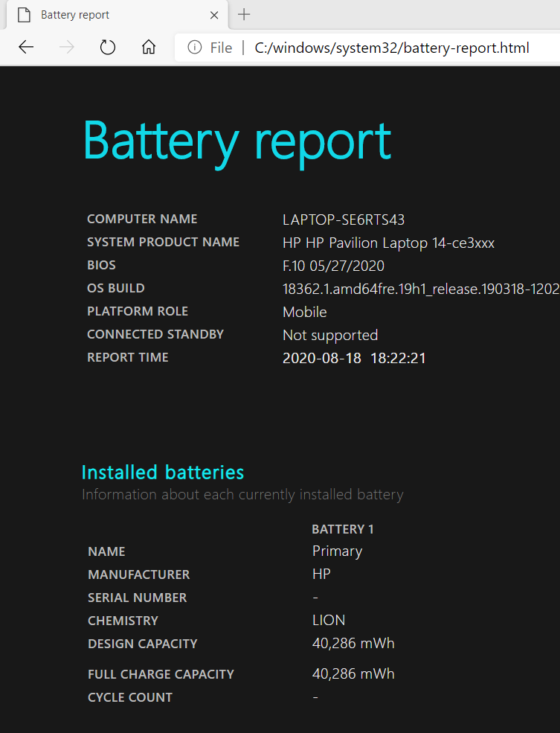Click the forward navigation arrow
Screen dimensions: 560x733
point(67,47)
